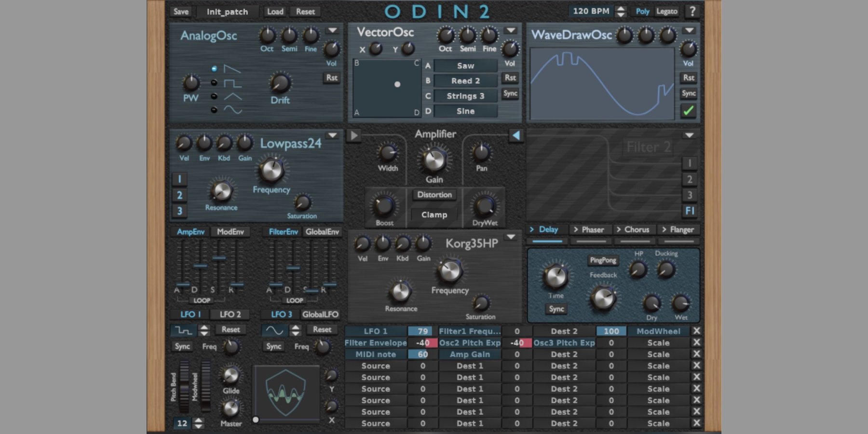
Task: Select the LFO 3 sine waveform display
Action: (x=275, y=330)
